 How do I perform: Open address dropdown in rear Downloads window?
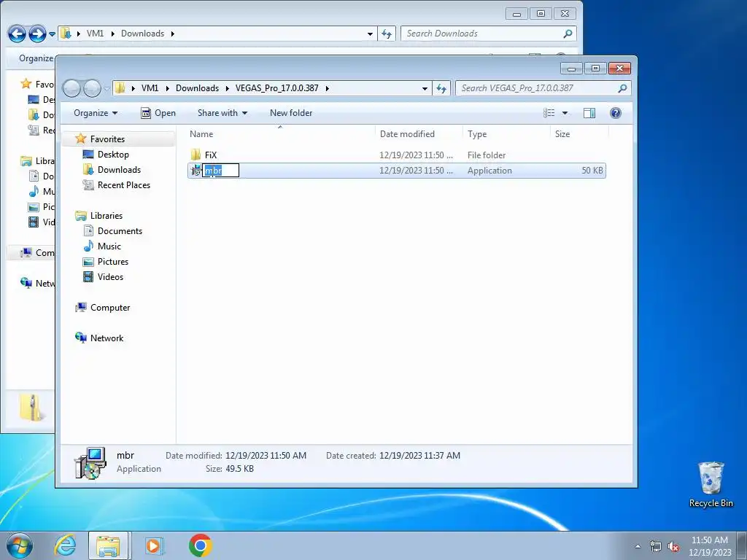click(370, 34)
